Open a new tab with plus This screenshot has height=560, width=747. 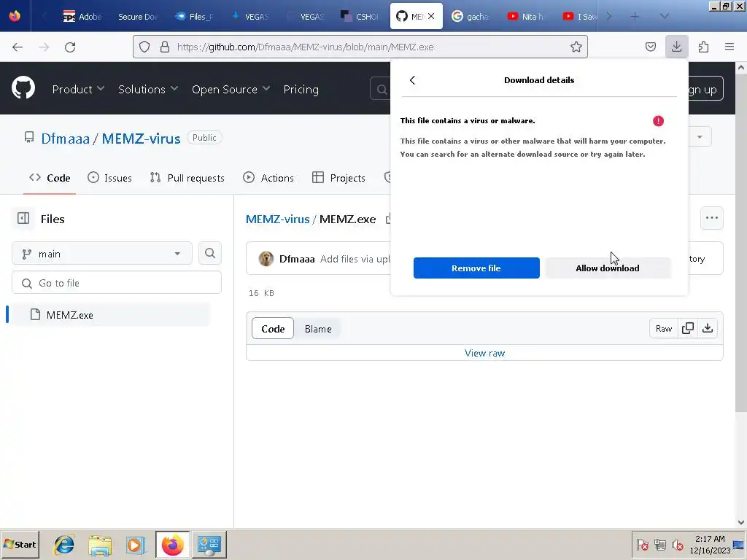click(635, 16)
